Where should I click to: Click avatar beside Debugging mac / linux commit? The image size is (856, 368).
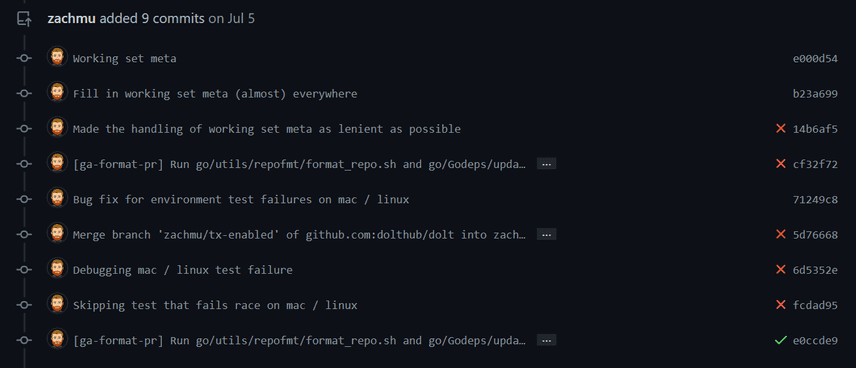[x=57, y=269]
